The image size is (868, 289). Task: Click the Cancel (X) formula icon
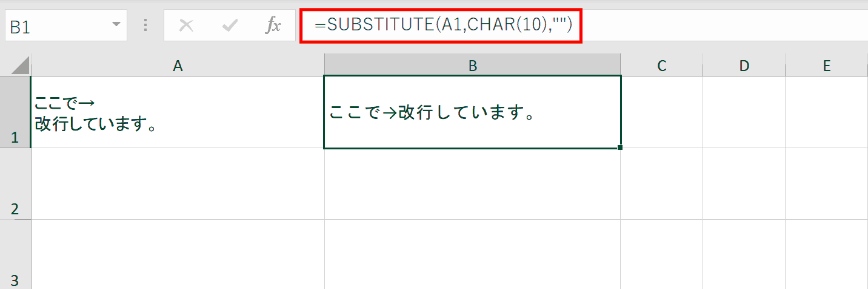coord(187,25)
